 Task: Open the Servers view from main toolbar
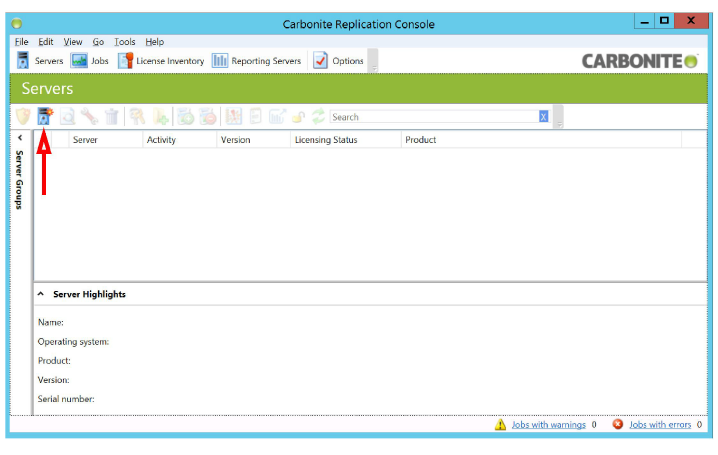point(40,61)
